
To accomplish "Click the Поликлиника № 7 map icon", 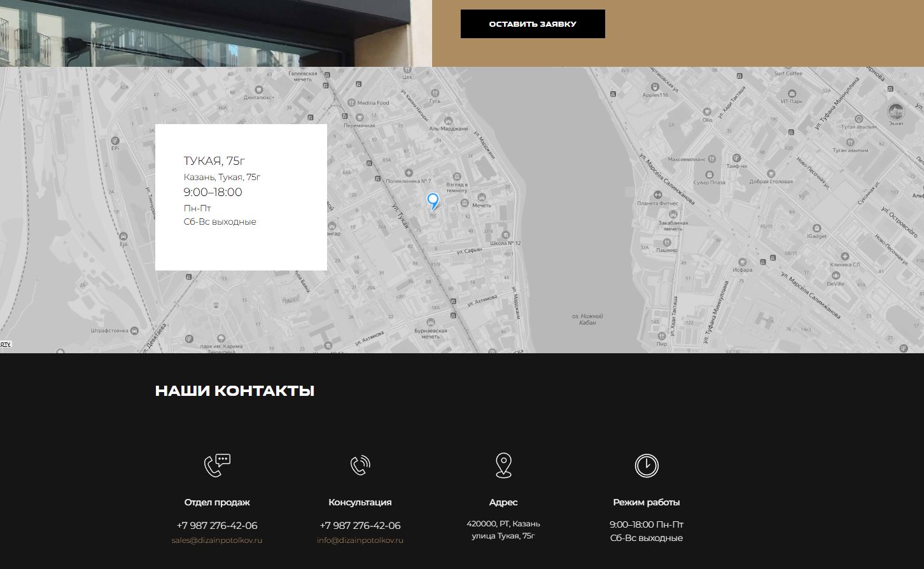I will pos(408,173).
